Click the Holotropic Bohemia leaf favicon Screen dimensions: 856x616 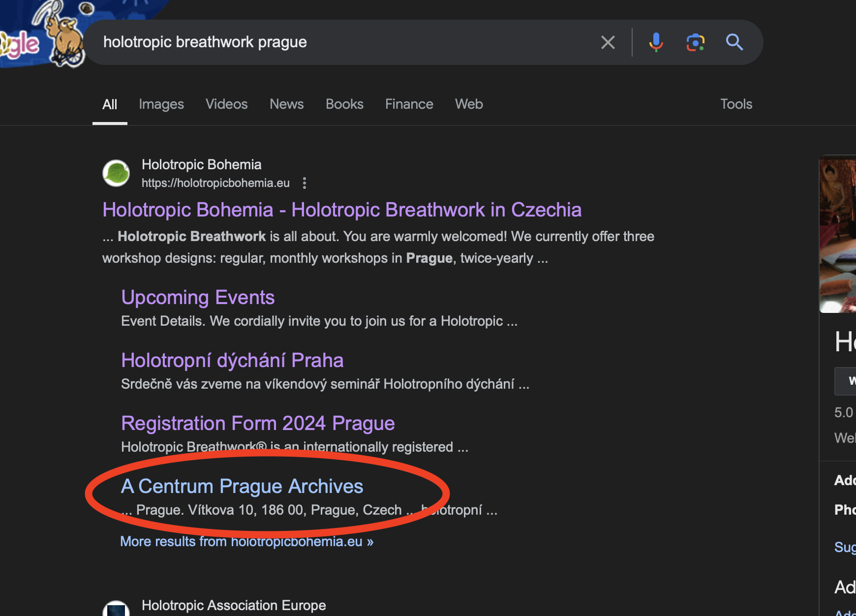coord(116,173)
